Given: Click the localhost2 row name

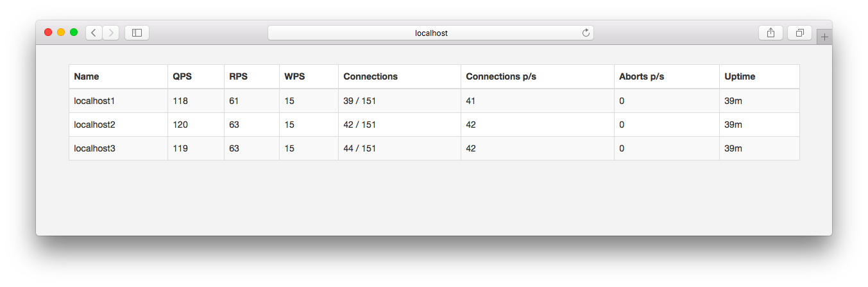Looking at the screenshot, I should click(94, 125).
